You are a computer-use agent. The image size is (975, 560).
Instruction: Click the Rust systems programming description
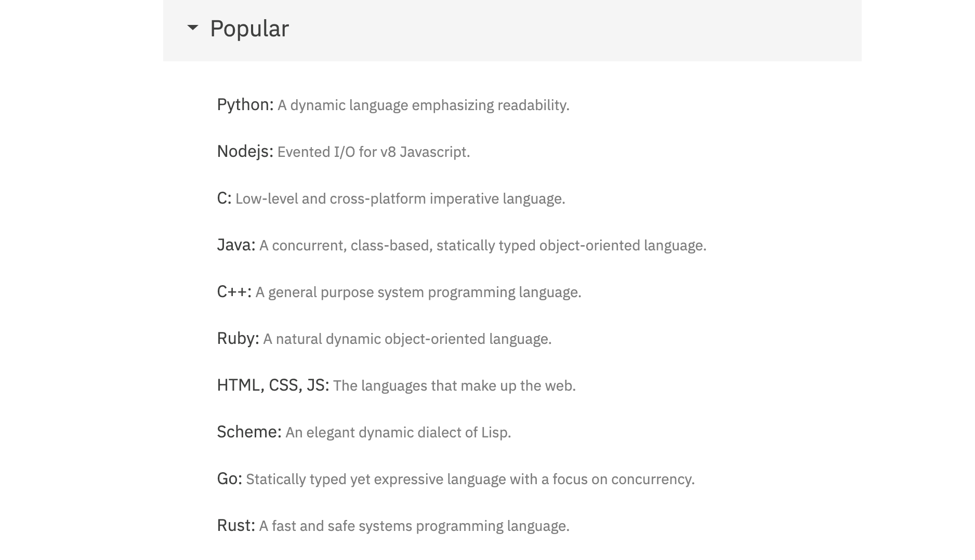(x=415, y=525)
